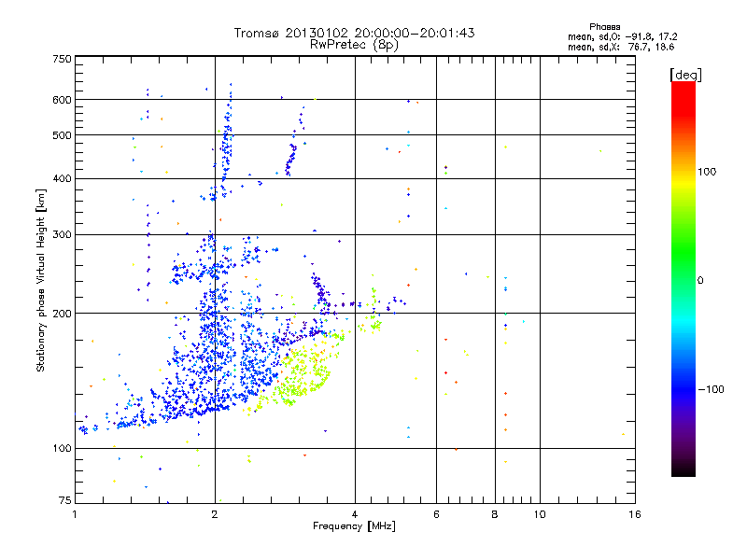Click the 'RwPretec (8p)' subtitle
747x560 pixels.
(x=354, y=45)
